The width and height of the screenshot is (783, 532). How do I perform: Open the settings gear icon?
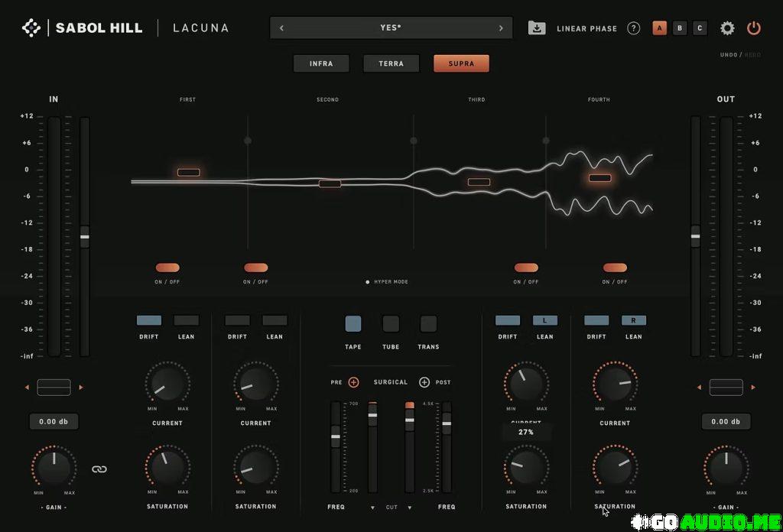(727, 28)
